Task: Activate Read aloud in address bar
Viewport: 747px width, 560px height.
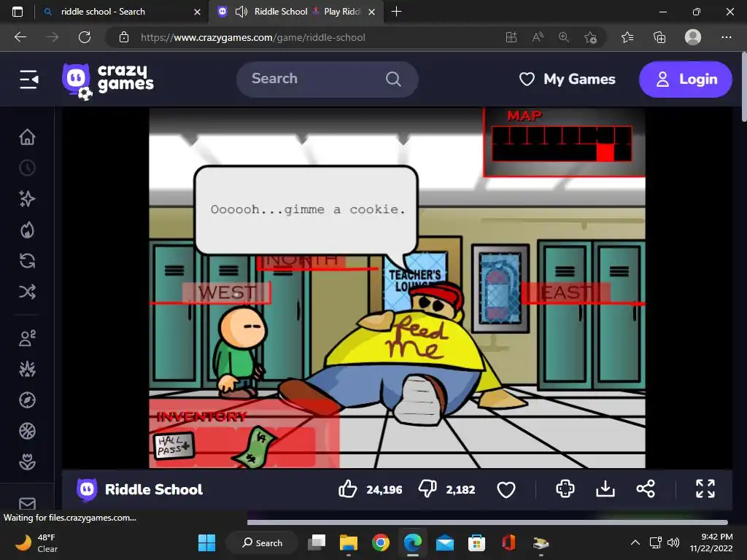Action: [x=538, y=37]
